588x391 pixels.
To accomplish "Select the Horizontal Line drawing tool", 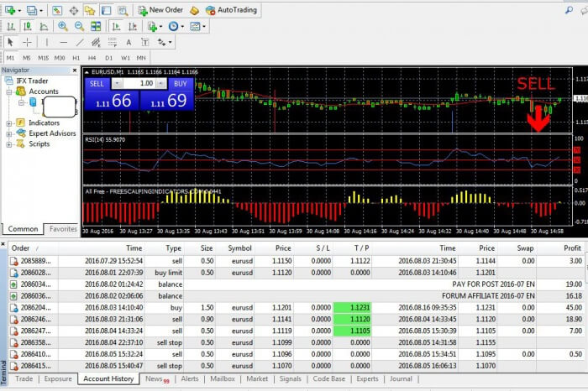I will point(63,42).
